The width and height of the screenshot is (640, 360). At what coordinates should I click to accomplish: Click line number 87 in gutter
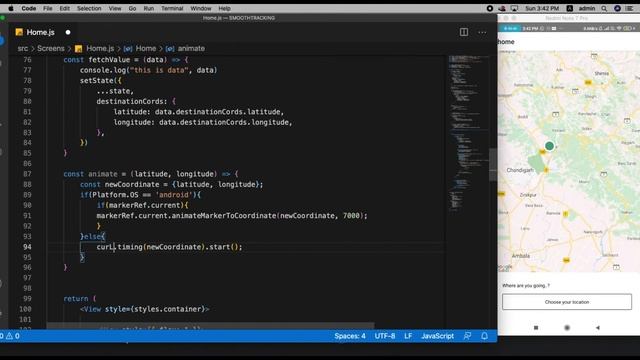[x=27, y=174]
